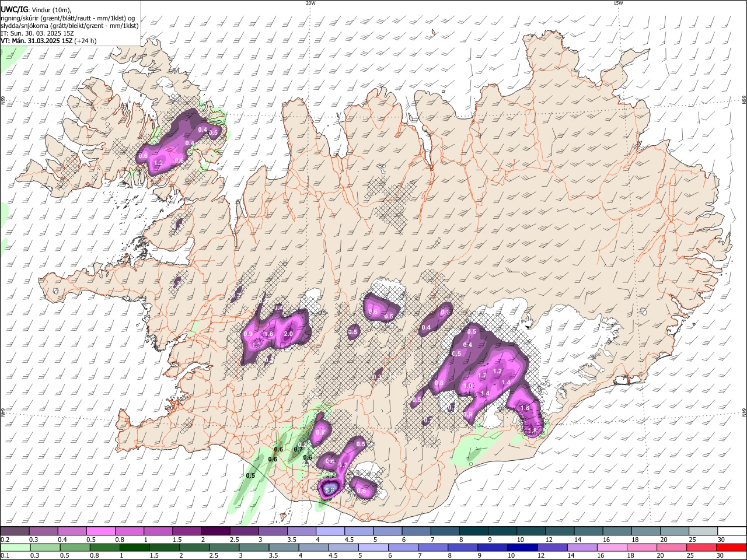The height and width of the screenshot is (560, 747).
Task: Click the deep blue swatch starting at 10 in lower scale
Action: 522,547
